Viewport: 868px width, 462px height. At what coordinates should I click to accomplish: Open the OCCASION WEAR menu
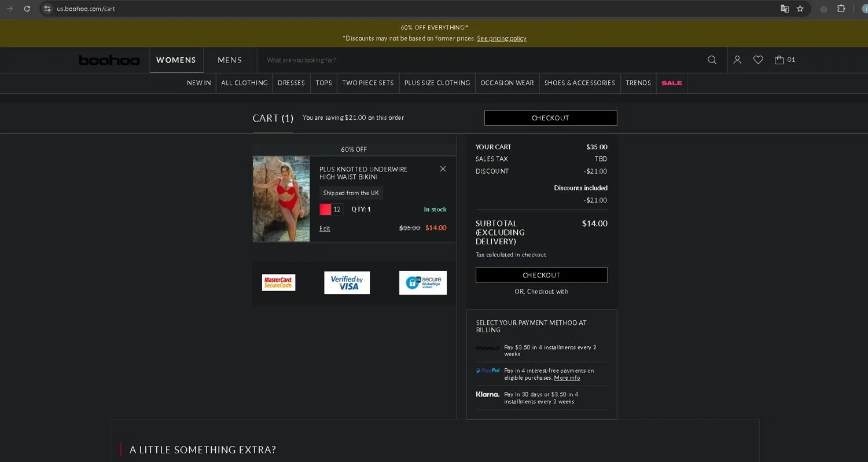(507, 83)
